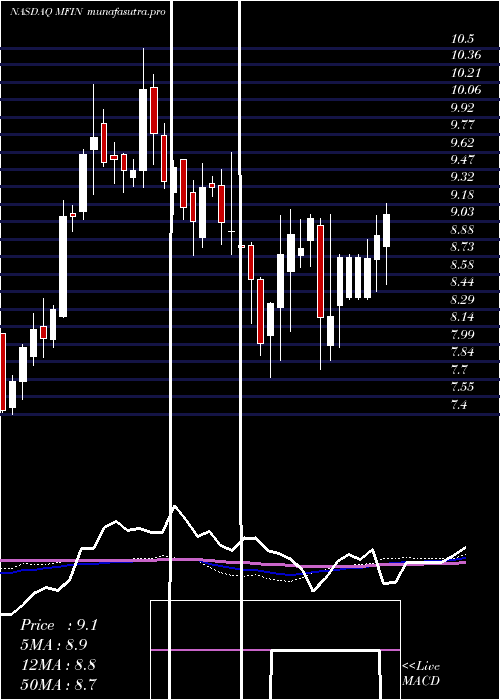Click the Price : 9.1 readout

[58, 625]
